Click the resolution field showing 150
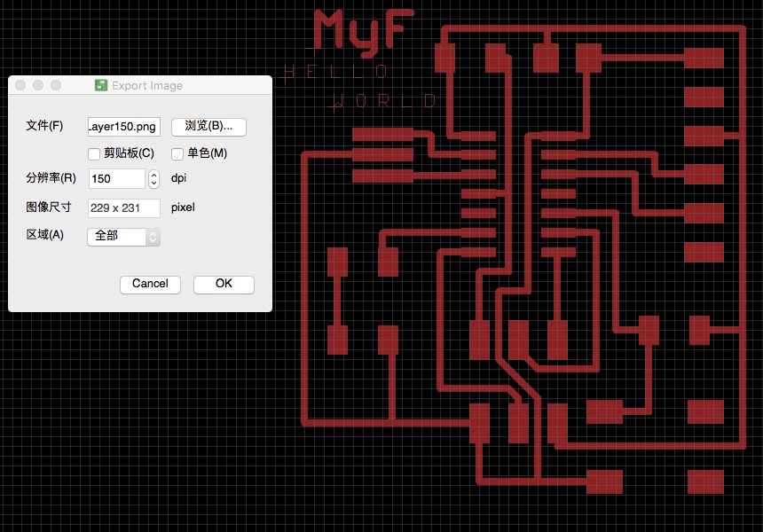Viewport: 763px width, 532px height. 117,178
